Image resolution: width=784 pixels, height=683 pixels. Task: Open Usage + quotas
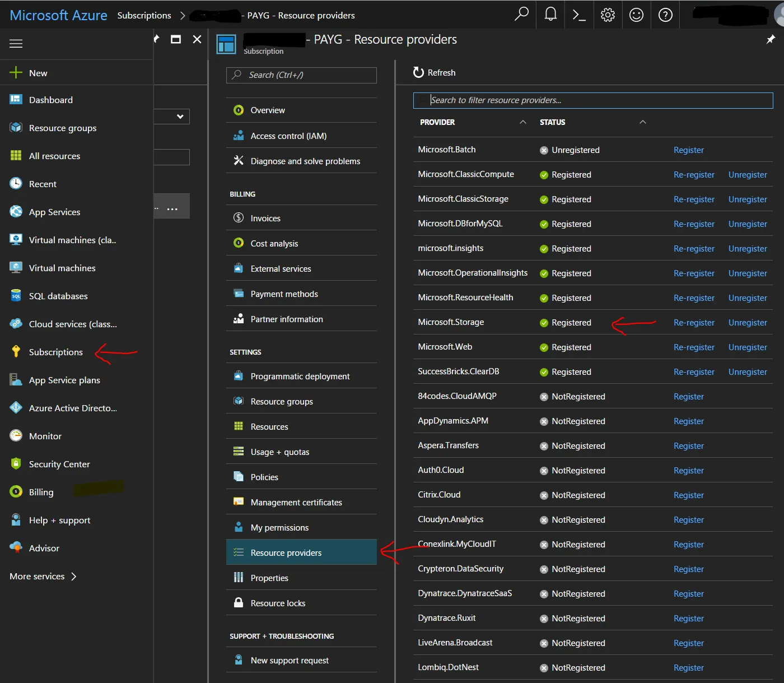click(x=301, y=452)
